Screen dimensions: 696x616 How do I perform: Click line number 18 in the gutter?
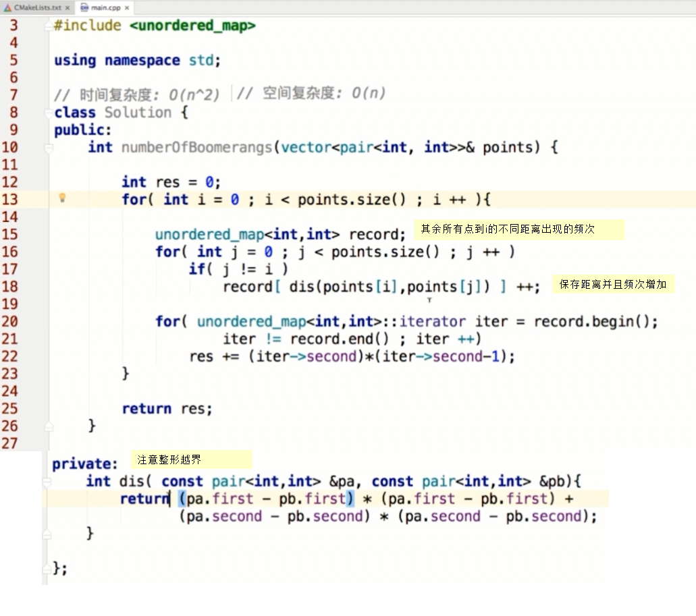click(9, 287)
